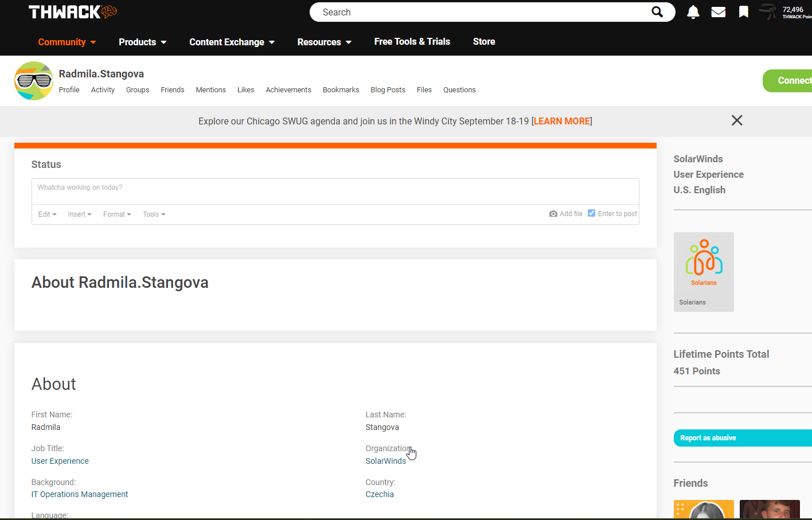812x520 pixels.
Task: Click the User Experience job title link
Action: coord(60,461)
